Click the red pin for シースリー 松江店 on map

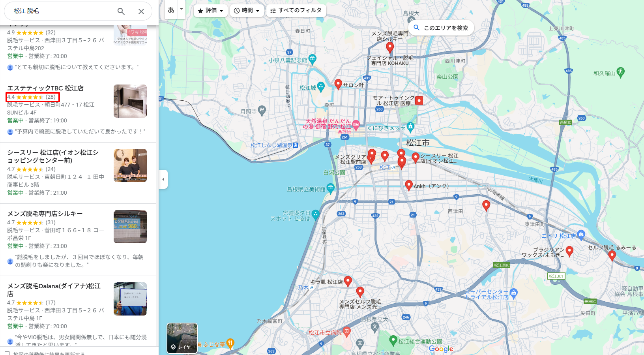pos(416,157)
